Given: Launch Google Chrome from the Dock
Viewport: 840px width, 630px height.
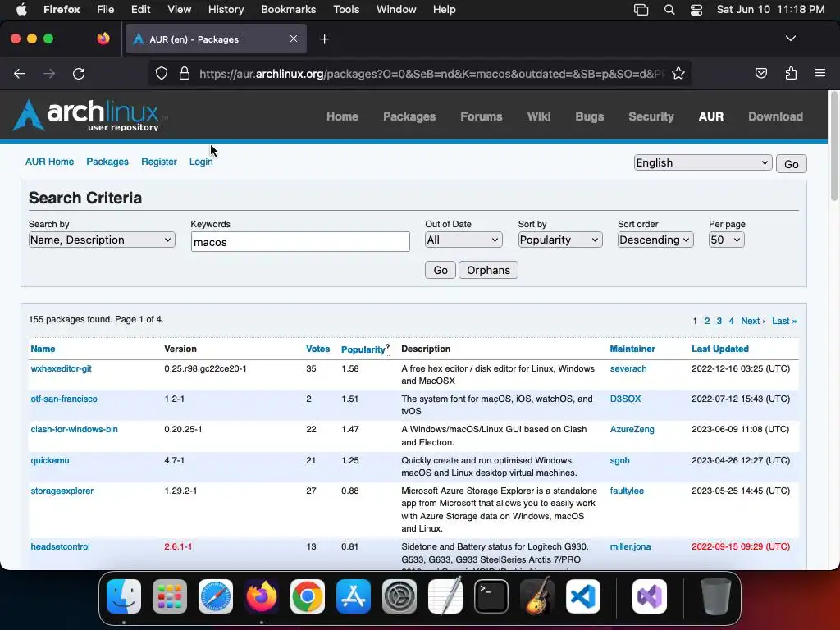Looking at the screenshot, I should pyautogui.click(x=308, y=596).
